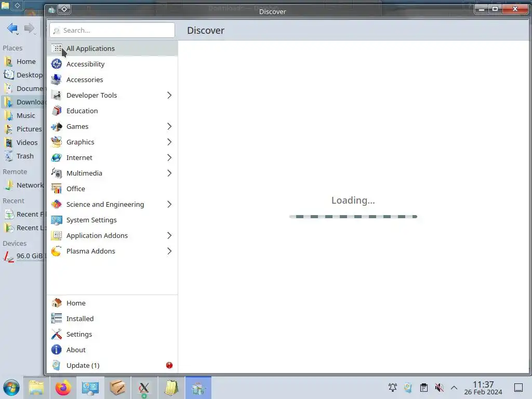Click the Home house icon in Discover
The image size is (532, 399).
(x=56, y=303)
